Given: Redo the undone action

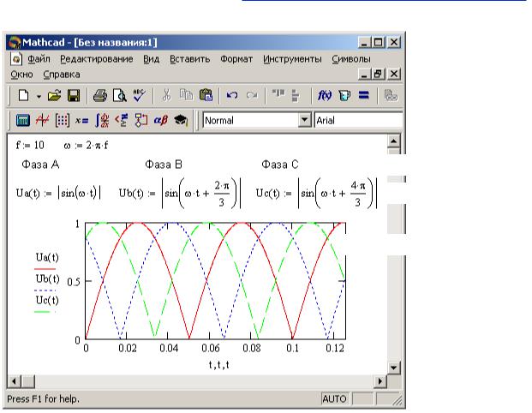Looking at the screenshot, I should point(252,95).
